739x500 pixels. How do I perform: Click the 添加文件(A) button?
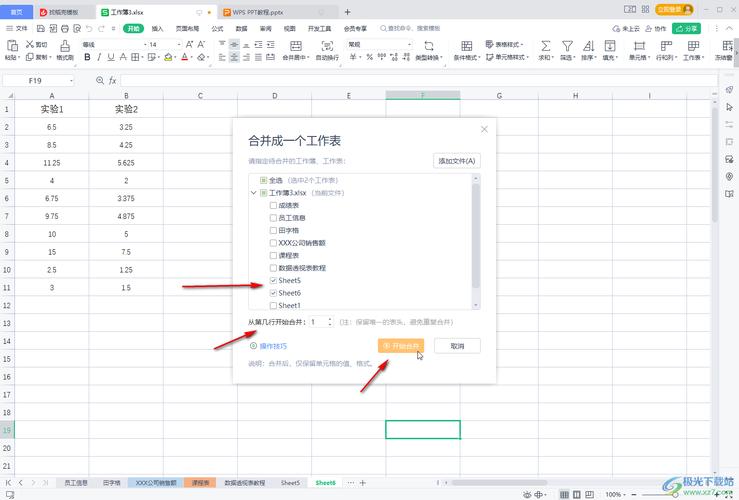pos(457,161)
